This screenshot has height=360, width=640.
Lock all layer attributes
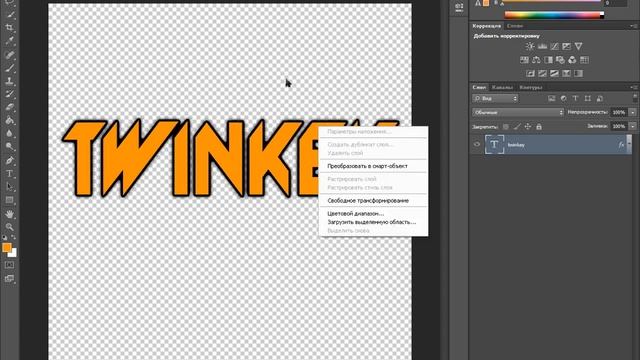(x=539, y=127)
